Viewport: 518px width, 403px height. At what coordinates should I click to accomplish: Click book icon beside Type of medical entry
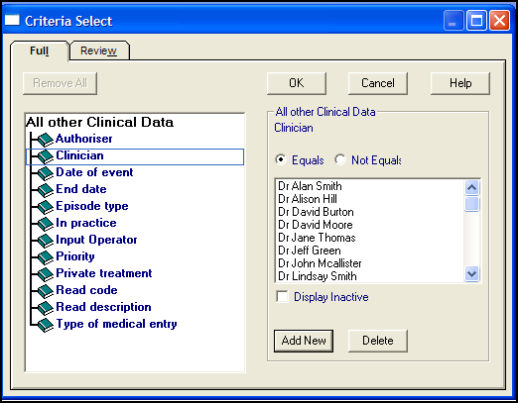45,325
